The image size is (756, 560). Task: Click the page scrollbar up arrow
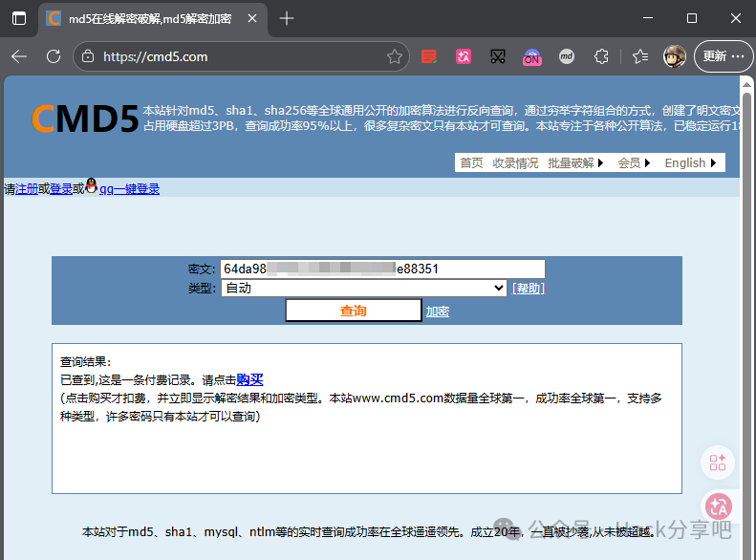746,84
